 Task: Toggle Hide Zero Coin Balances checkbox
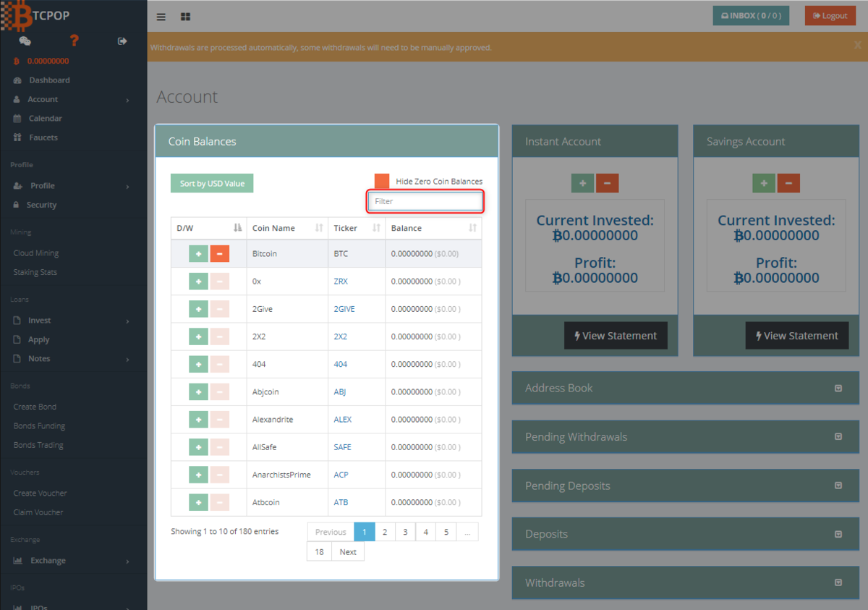click(382, 182)
